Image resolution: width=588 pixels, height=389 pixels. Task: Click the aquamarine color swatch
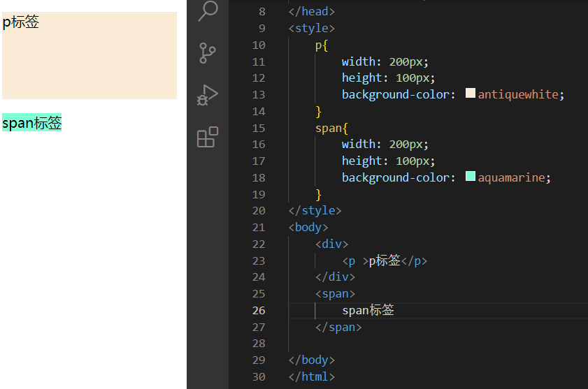coord(471,177)
